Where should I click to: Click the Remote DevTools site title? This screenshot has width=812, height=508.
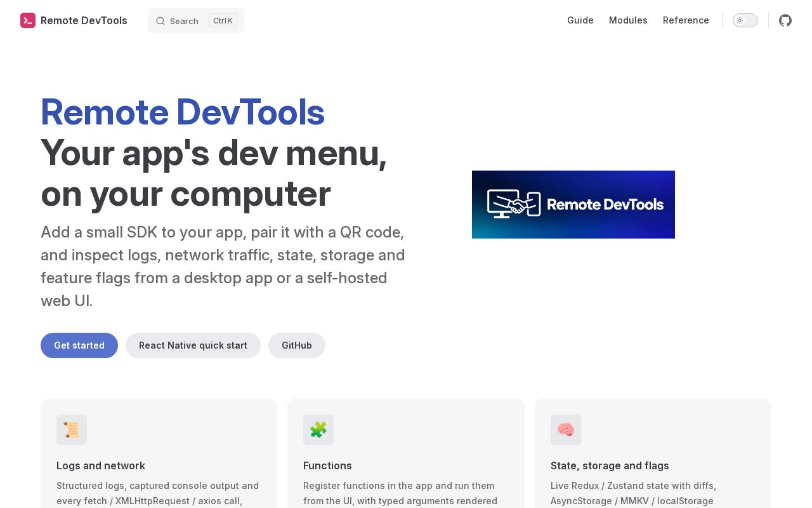84,20
